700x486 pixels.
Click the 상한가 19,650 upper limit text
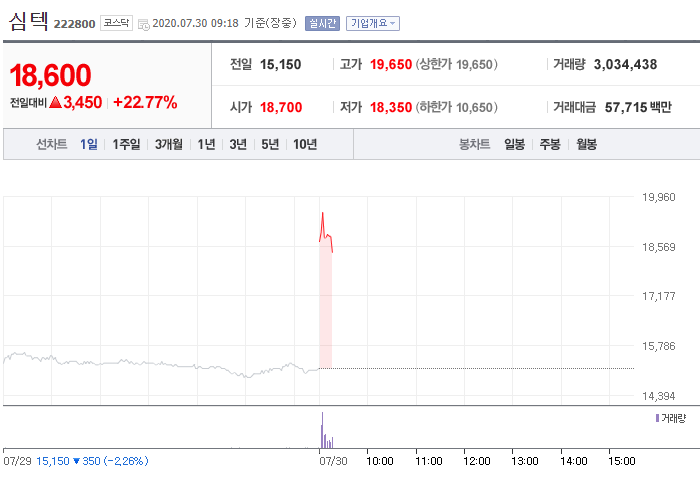point(457,64)
